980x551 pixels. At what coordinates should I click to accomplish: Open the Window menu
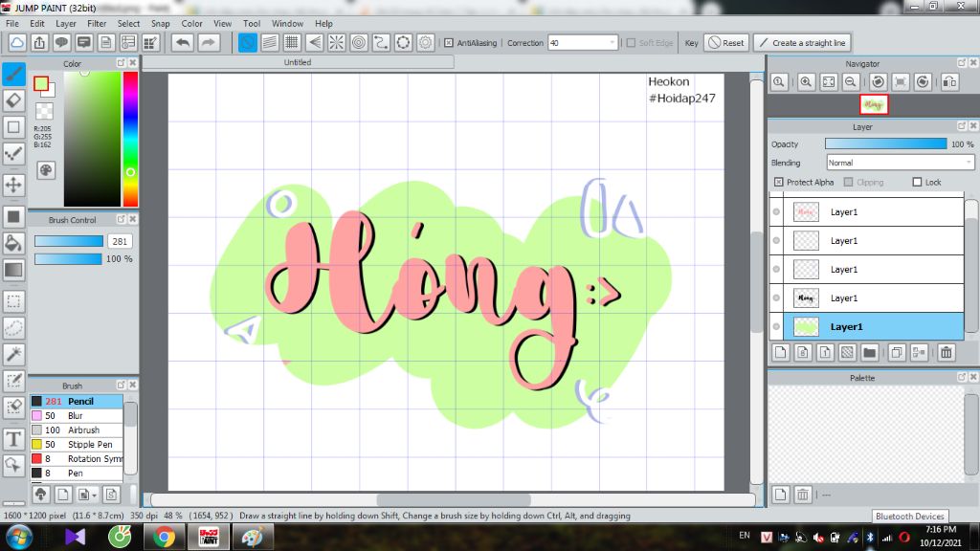[x=287, y=23]
